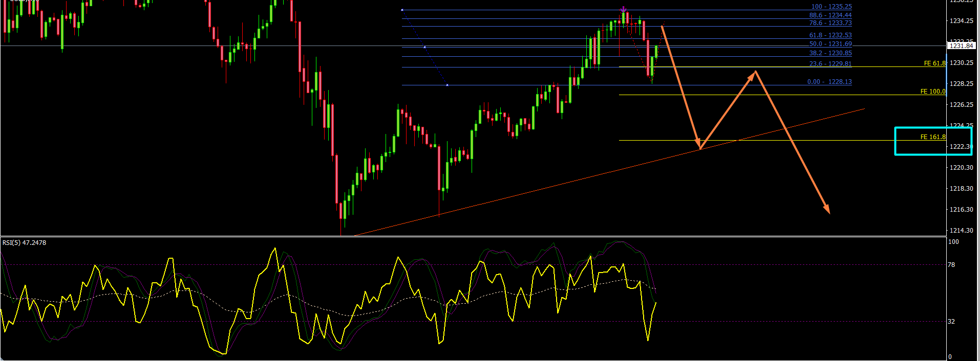Select the '38.2 - 1230.85' Fibonacci label
This screenshot has height=361, width=980.
click(x=830, y=53)
